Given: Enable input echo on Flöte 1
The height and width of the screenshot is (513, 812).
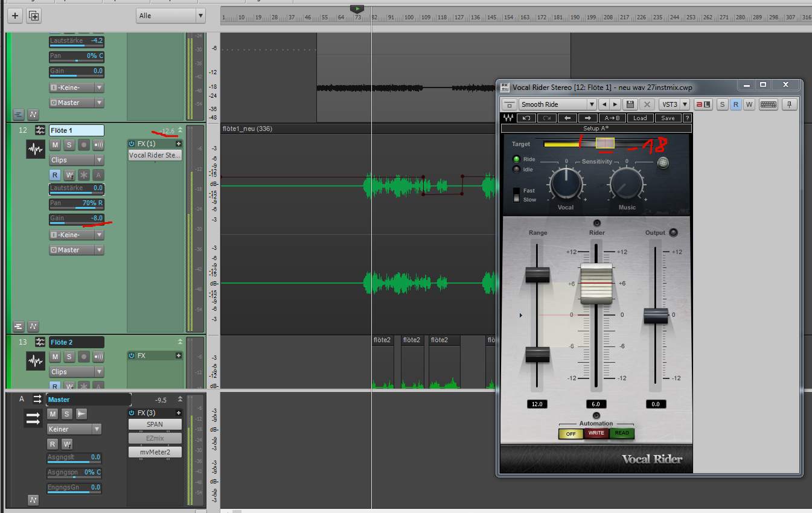Looking at the screenshot, I should pyautogui.click(x=98, y=145).
